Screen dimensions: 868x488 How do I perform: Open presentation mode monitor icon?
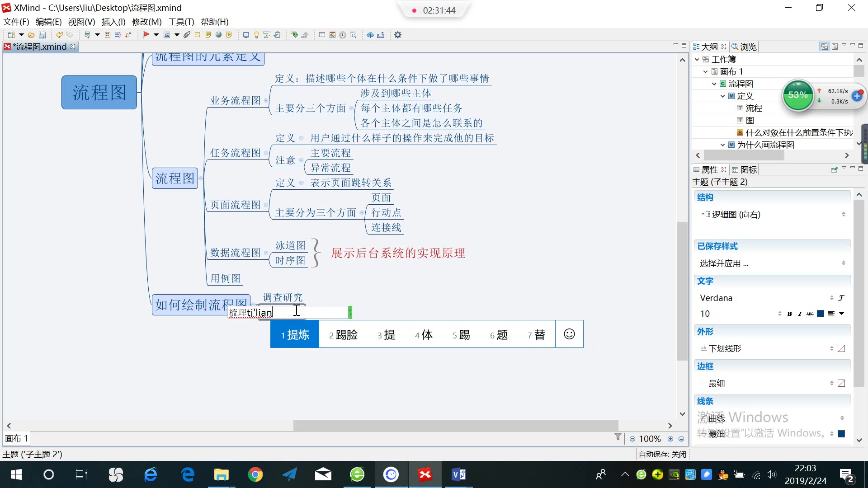click(x=246, y=35)
